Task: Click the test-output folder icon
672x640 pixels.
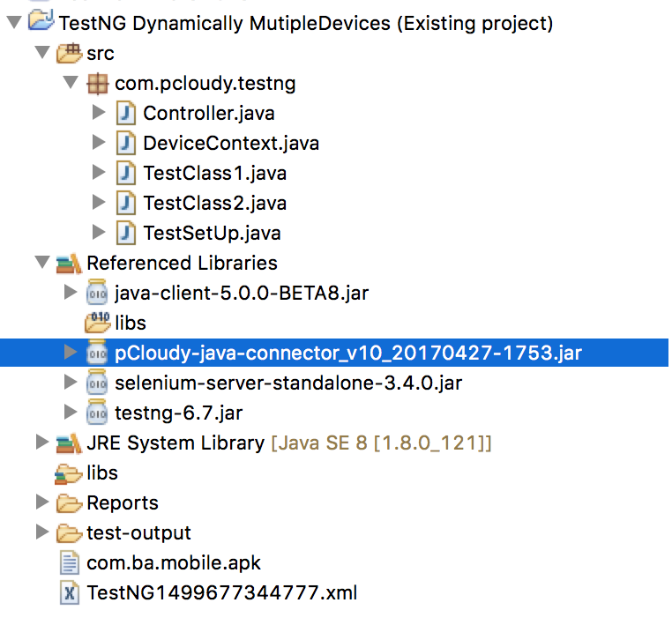Action: pos(69,533)
